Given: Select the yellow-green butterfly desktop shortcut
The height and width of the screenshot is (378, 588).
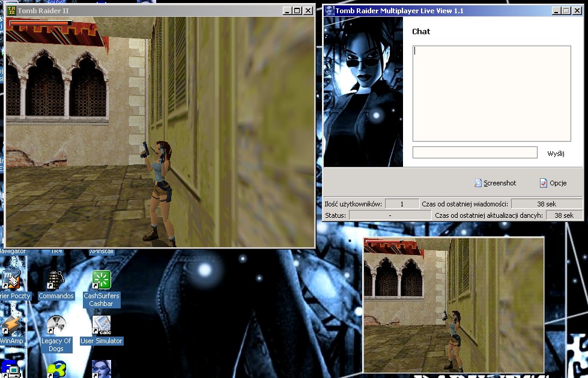Looking at the screenshot, I should coord(56,370).
